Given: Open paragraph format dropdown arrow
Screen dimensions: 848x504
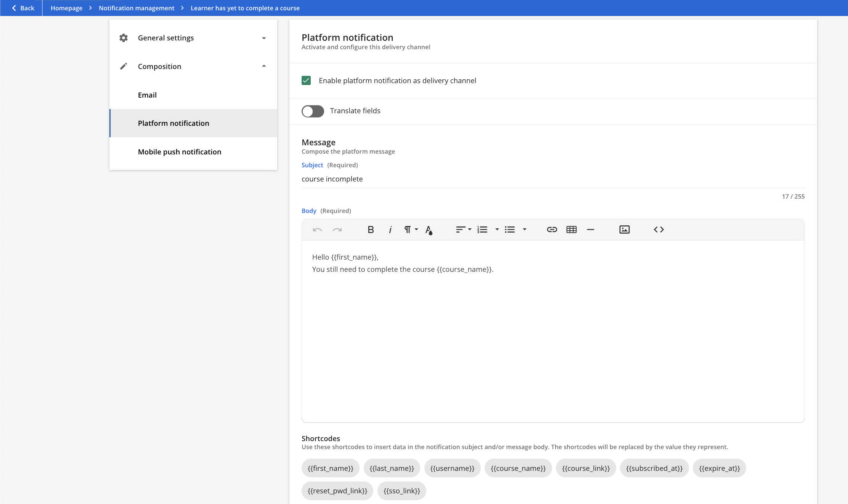Looking at the screenshot, I should click(416, 230).
